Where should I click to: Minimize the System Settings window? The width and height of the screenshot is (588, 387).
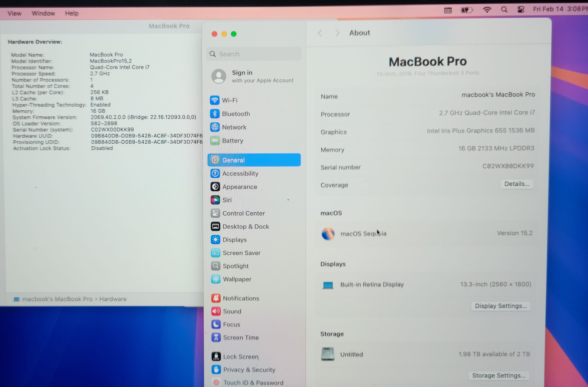tap(224, 34)
